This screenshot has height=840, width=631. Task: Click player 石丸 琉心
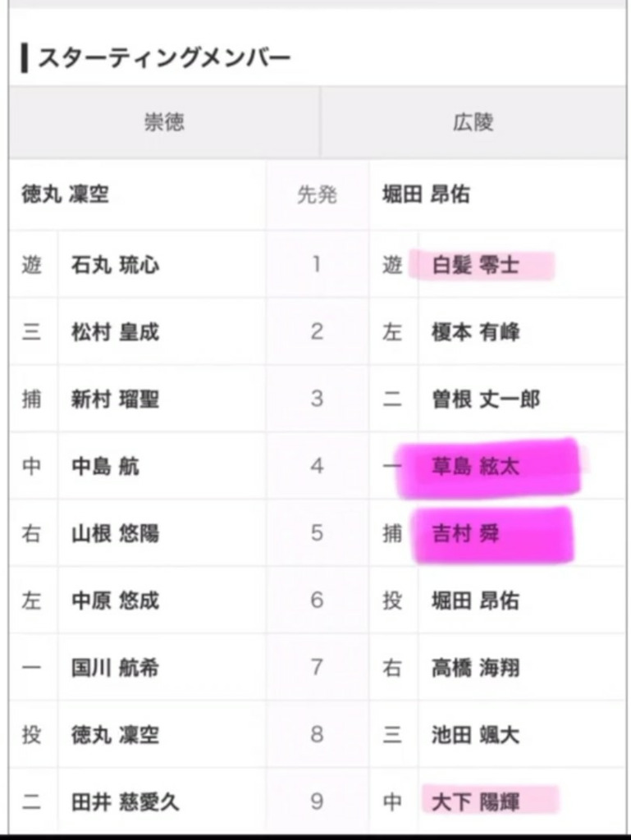point(115,265)
